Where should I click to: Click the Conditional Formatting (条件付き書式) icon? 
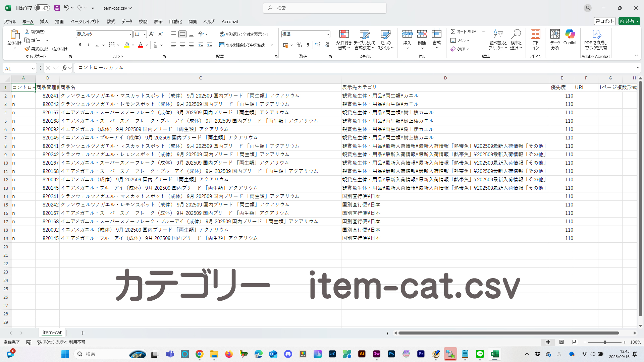pos(344,34)
